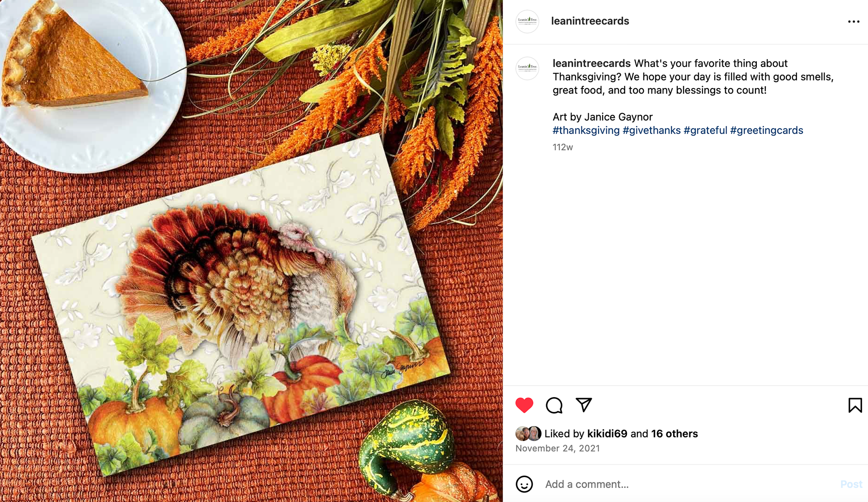Open the three-dots more options menu
This screenshot has width=868, height=502.
pyautogui.click(x=854, y=22)
